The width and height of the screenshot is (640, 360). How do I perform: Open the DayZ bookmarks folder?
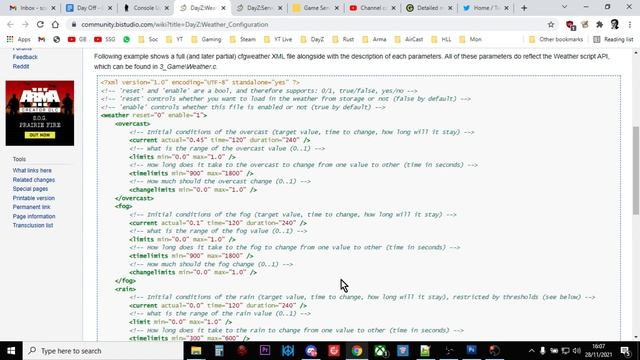(312, 39)
